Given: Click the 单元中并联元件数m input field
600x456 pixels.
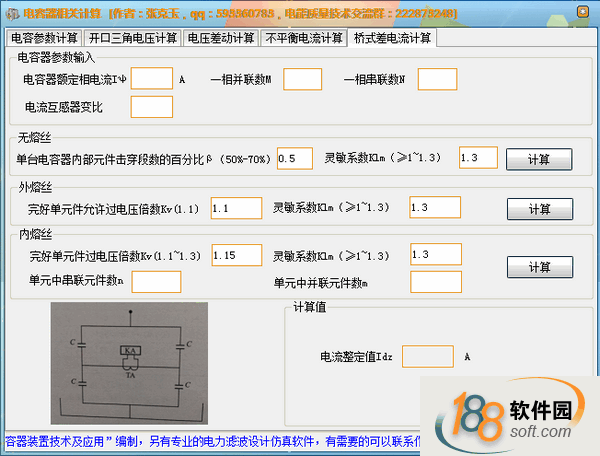Looking at the screenshot, I should coord(436,282).
